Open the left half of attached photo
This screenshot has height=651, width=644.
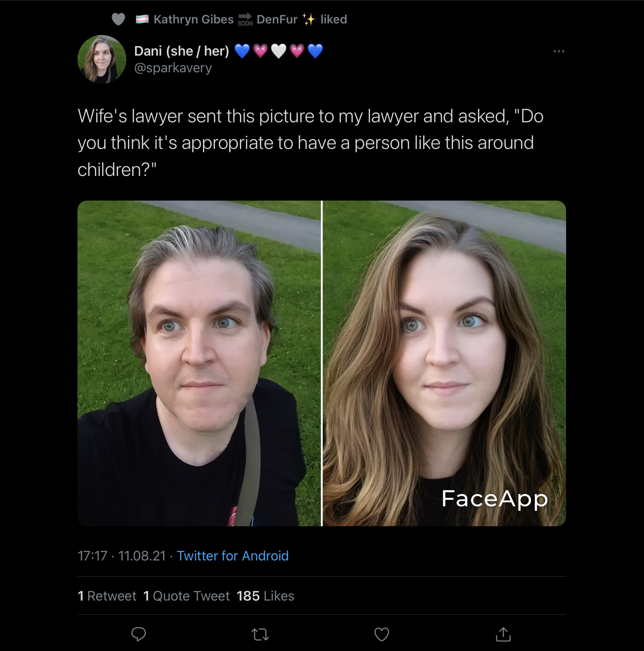point(199,363)
